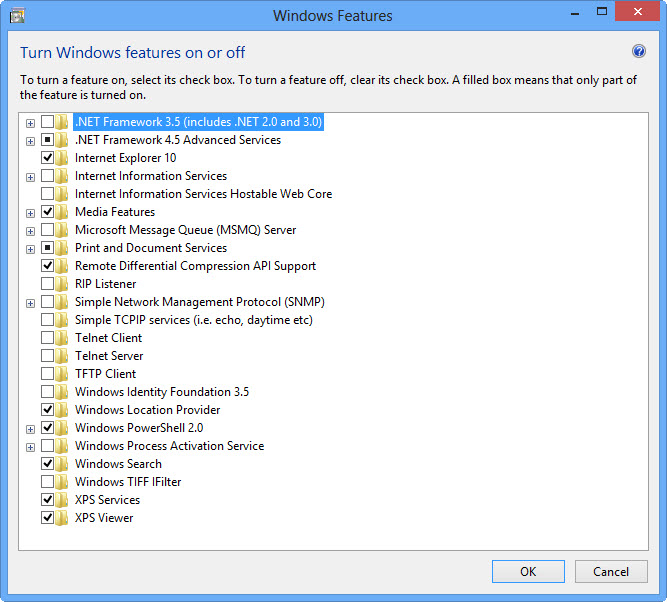Image resolution: width=667 pixels, height=602 pixels.
Task: Click folder icon beside Print and Document Services
Action: [62, 248]
